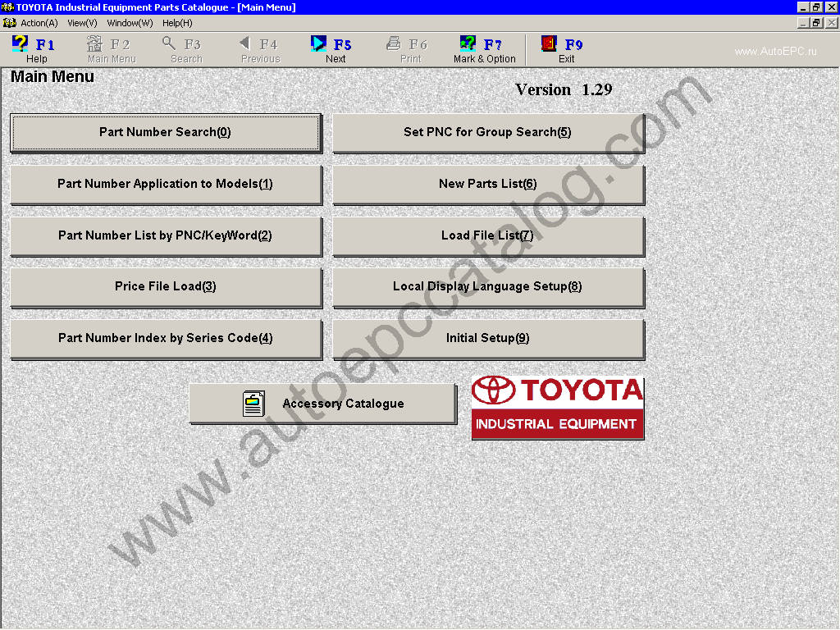The image size is (840, 630).
Task: Select Part Number Application to Models(1)
Action: pyautogui.click(x=165, y=184)
